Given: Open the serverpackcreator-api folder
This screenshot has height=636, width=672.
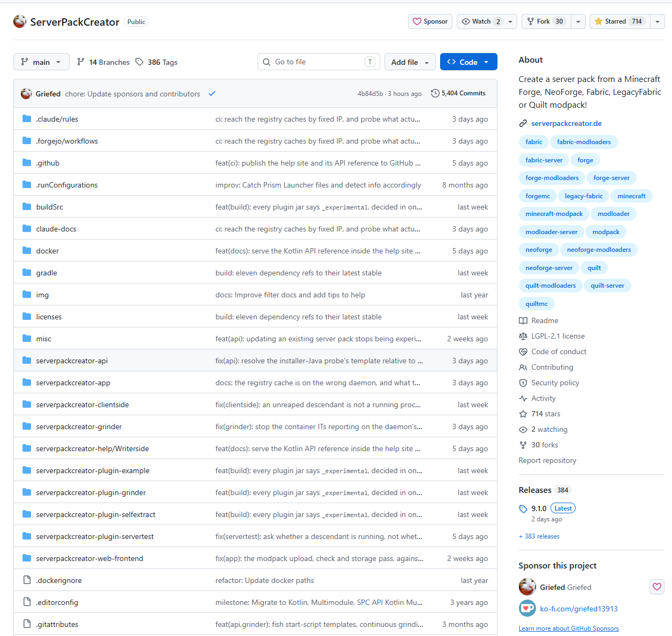Looking at the screenshot, I should tap(72, 361).
